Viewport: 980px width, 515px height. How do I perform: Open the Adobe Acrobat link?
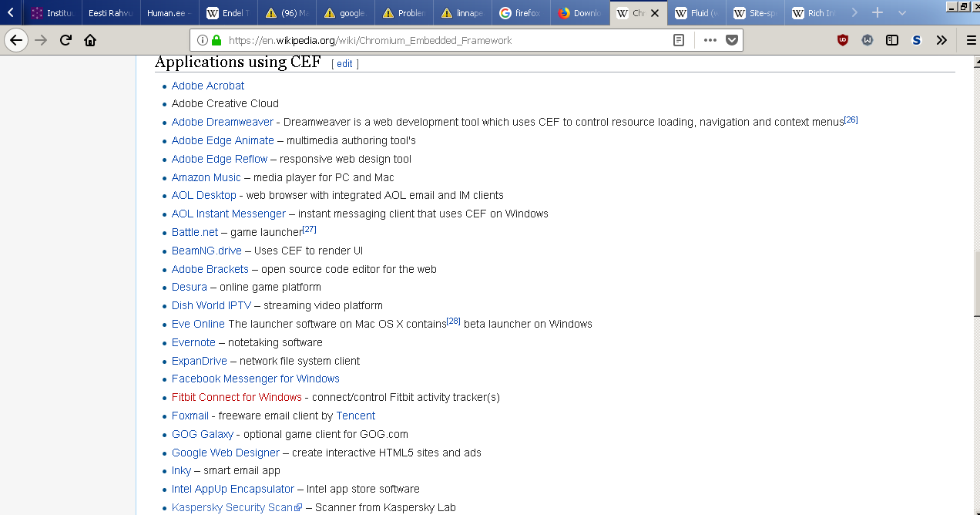coord(208,86)
